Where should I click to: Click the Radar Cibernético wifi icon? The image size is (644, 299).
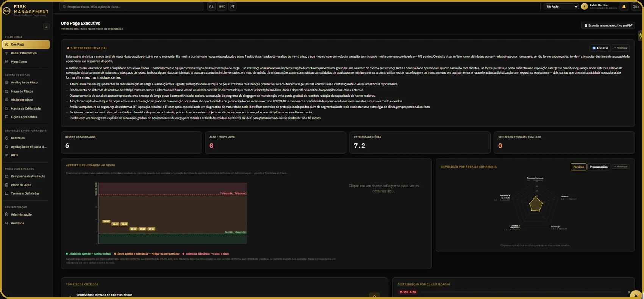6,53
